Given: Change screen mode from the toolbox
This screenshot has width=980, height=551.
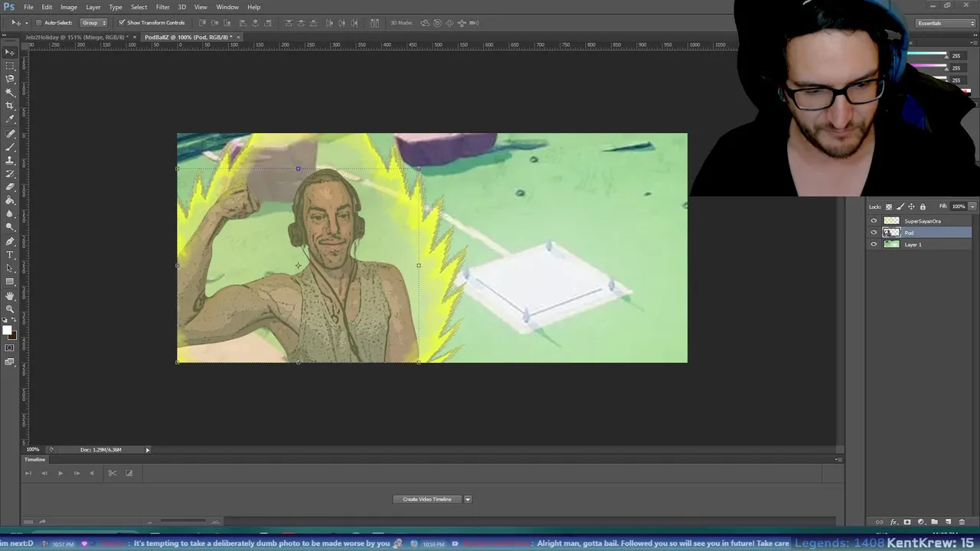Looking at the screenshot, I should pyautogui.click(x=10, y=362).
